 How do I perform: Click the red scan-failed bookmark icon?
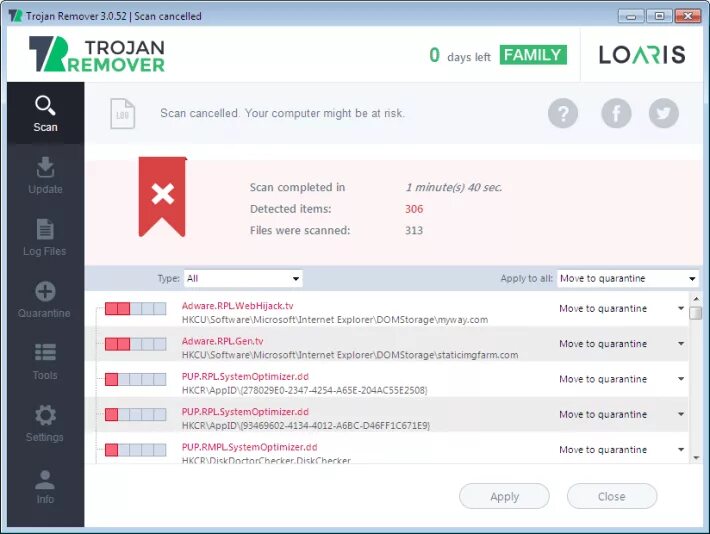pos(163,197)
